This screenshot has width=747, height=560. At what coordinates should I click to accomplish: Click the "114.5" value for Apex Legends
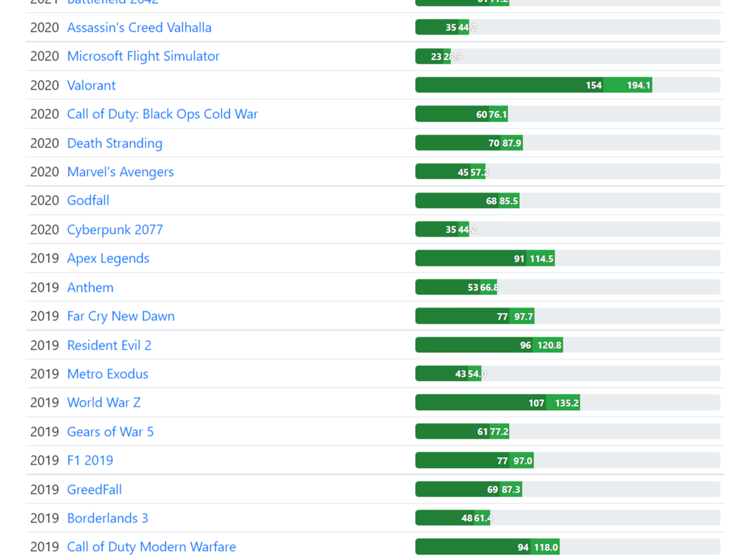tap(541, 258)
